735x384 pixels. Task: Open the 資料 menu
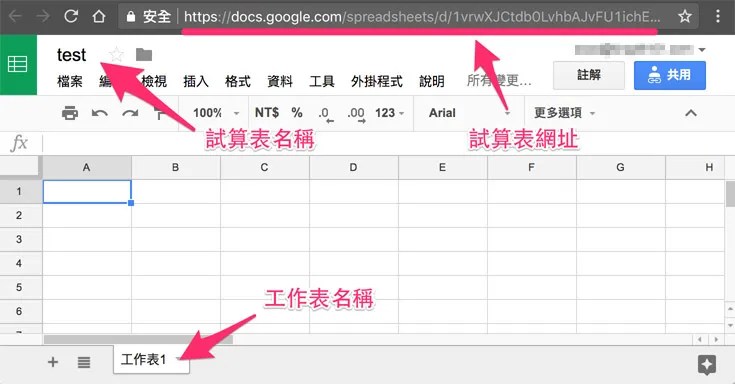280,82
